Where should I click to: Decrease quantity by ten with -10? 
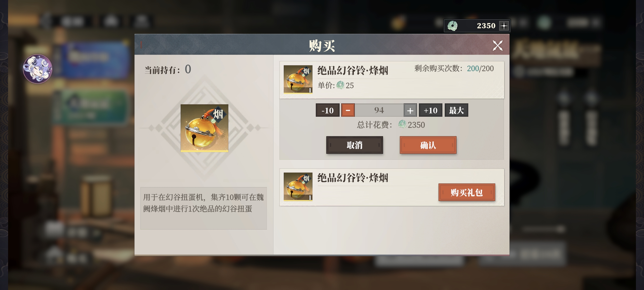(x=327, y=110)
